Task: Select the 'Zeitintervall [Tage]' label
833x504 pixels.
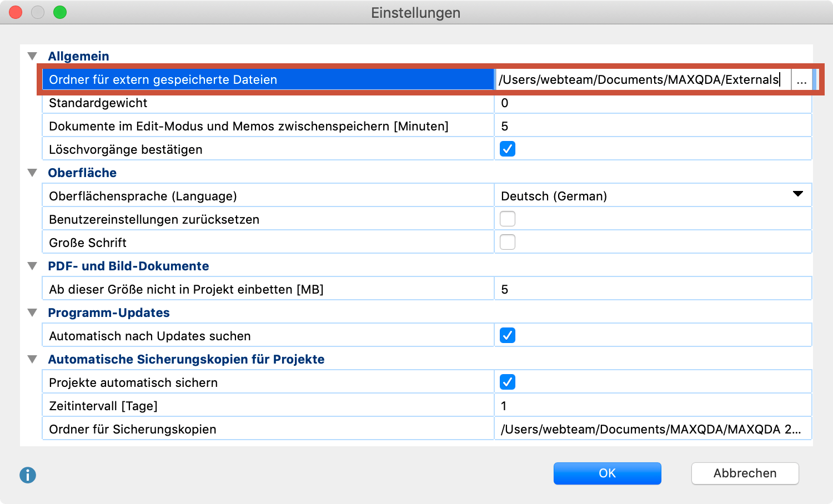Action: point(103,406)
